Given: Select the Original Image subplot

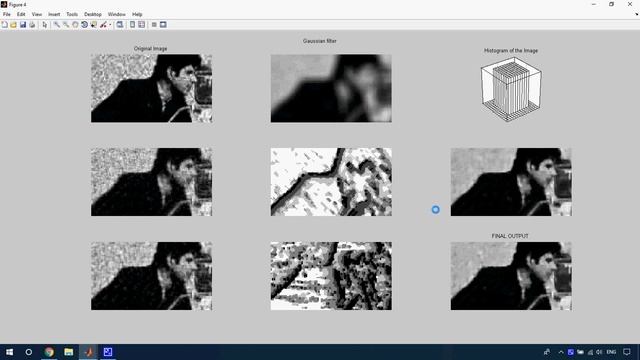Looking at the screenshot, I should (151, 88).
